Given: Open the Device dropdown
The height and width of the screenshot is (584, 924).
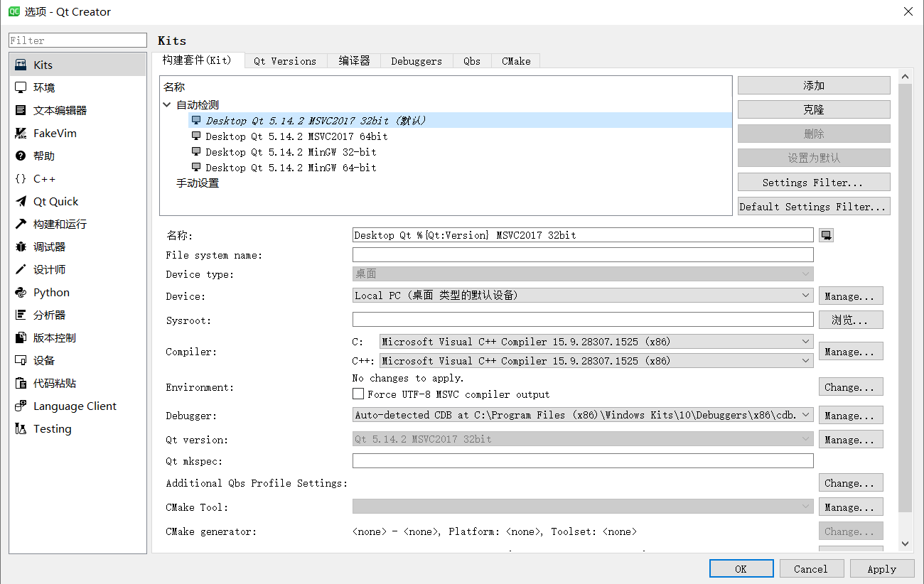Looking at the screenshot, I should pyautogui.click(x=805, y=296).
